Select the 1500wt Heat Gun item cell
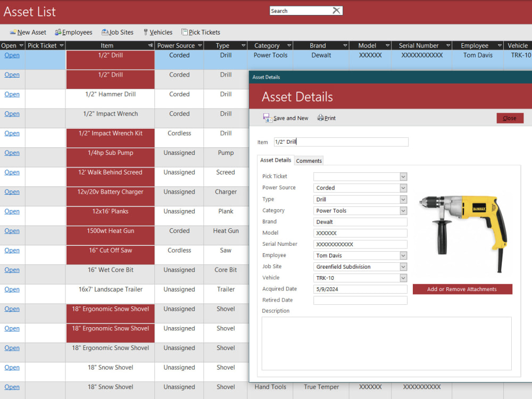Image resolution: width=532 pixels, height=399 pixels. click(x=110, y=236)
